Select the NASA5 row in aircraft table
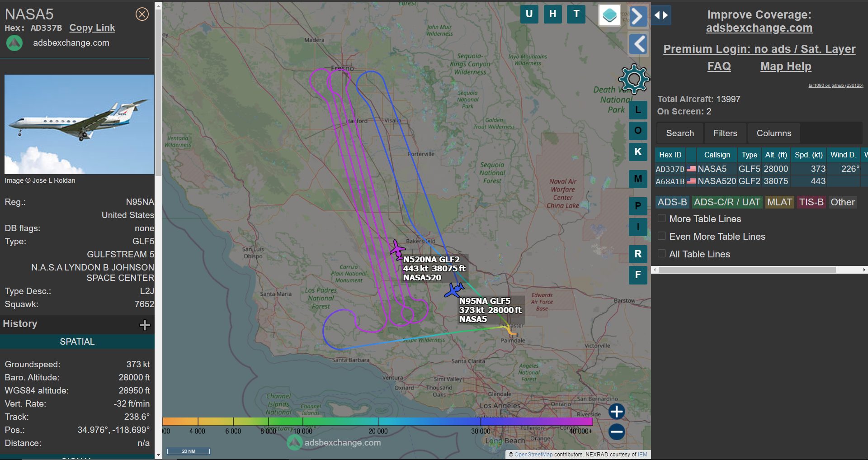 click(x=761, y=169)
